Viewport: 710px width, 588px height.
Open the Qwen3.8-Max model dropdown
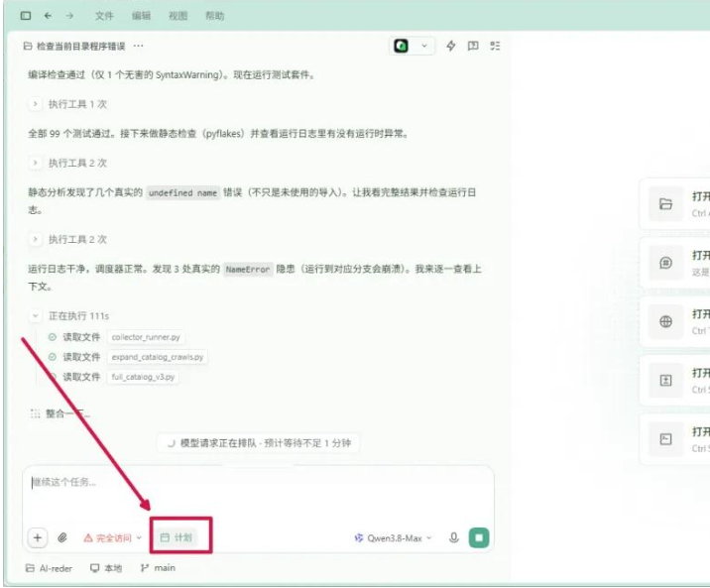pos(393,537)
